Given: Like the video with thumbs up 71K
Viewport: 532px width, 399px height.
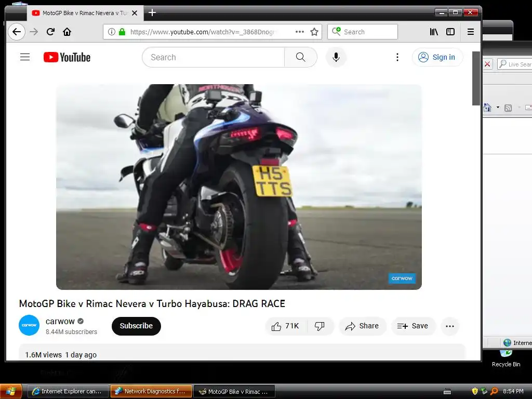Looking at the screenshot, I should click(x=286, y=326).
